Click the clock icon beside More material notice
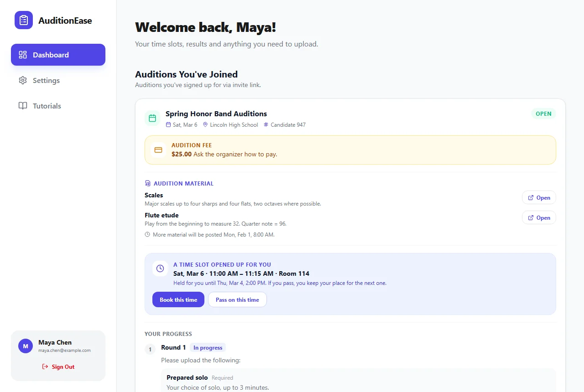The image size is (584, 392). 147,235
